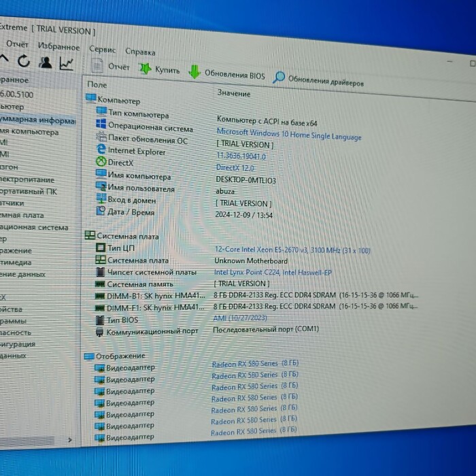This screenshot has height=476, width=476.
Task: Select Системная плата in the left tree
Action: pyautogui.click(x=22, y=216)
